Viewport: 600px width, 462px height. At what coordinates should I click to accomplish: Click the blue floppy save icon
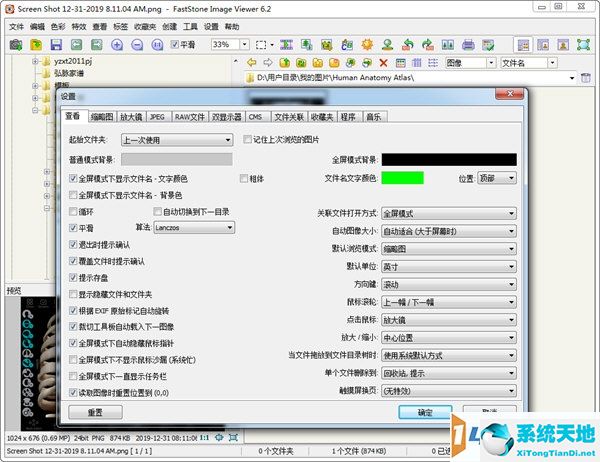pos(56,45)
